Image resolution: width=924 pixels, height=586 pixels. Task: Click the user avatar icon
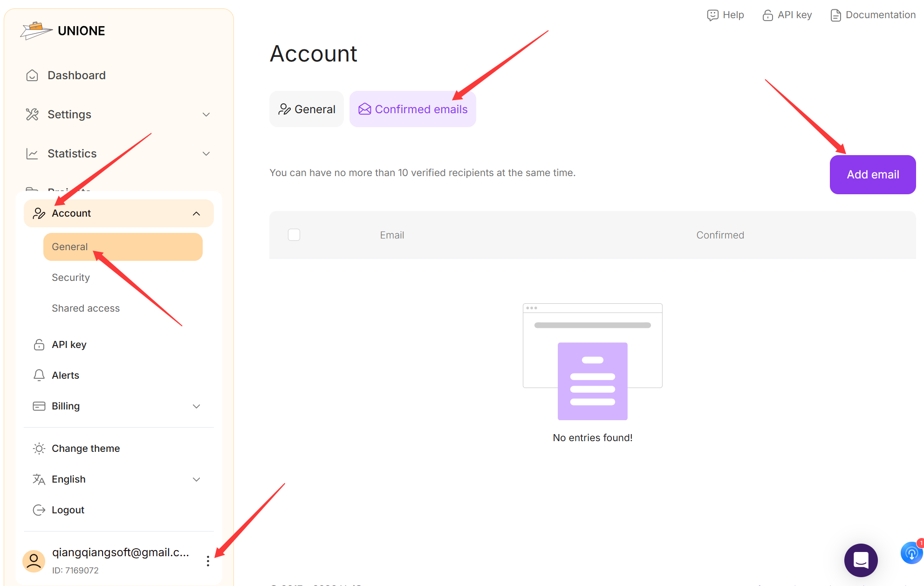click(34, 561)
